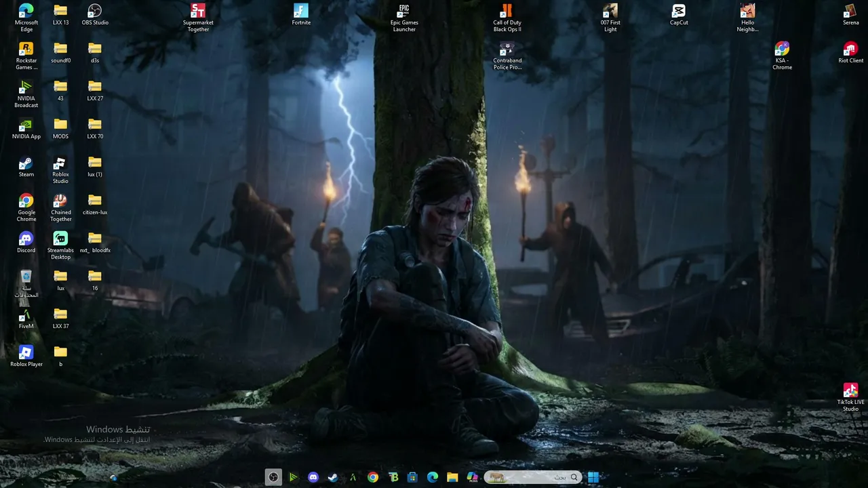868x488 pixels.
Task: Click the LXX 37 folder
Action: [x=60, y=318]
